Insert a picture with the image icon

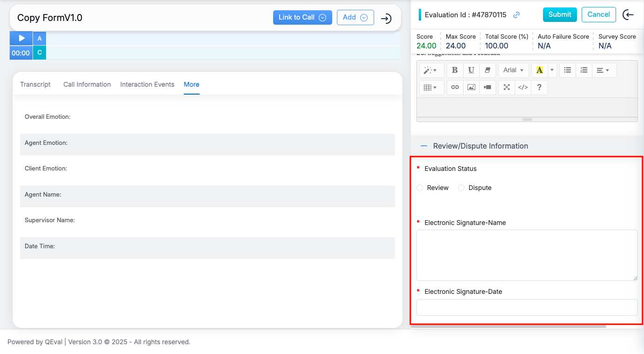point(471,87)
